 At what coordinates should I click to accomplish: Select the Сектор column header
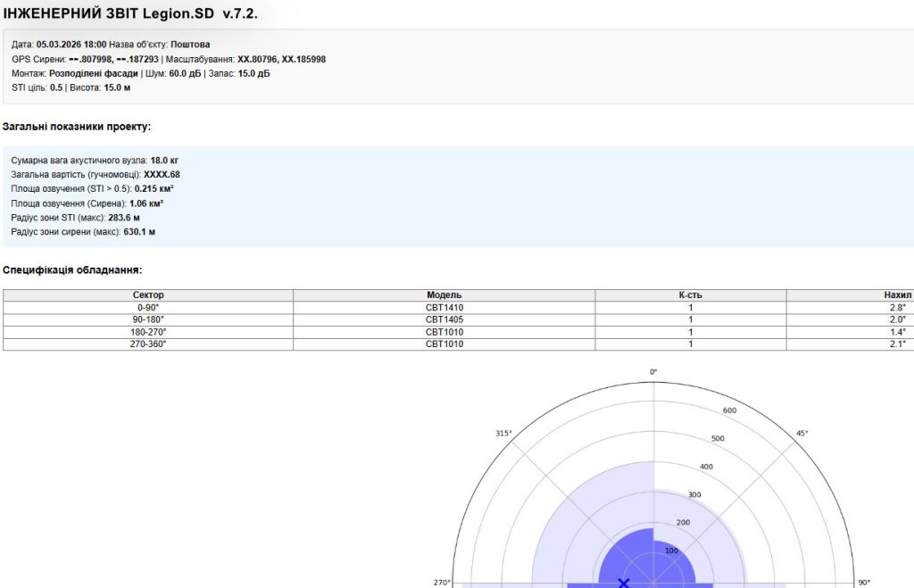point(148,295)
